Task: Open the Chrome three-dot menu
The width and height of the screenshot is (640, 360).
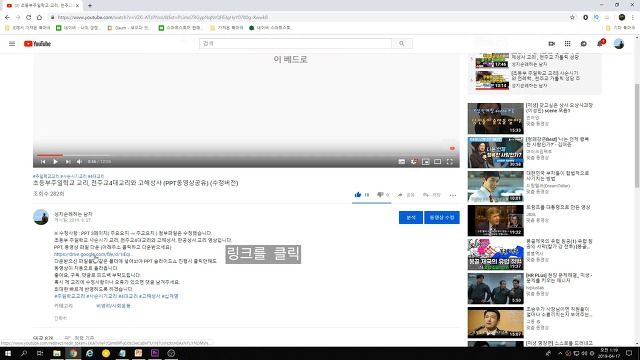Action: coord(633,17)
